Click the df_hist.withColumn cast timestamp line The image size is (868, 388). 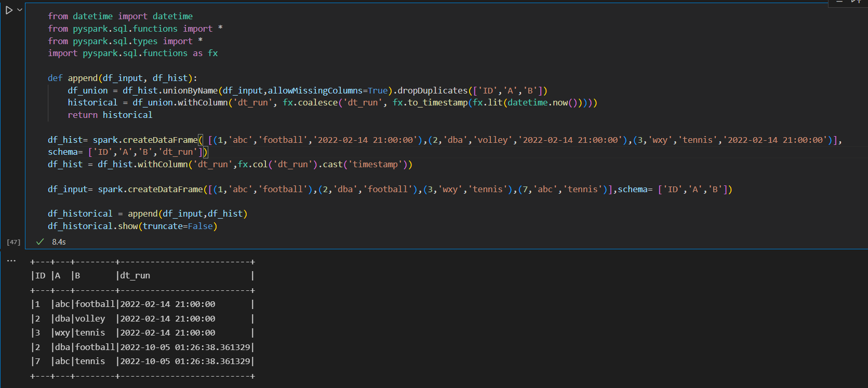click(230, 164)
